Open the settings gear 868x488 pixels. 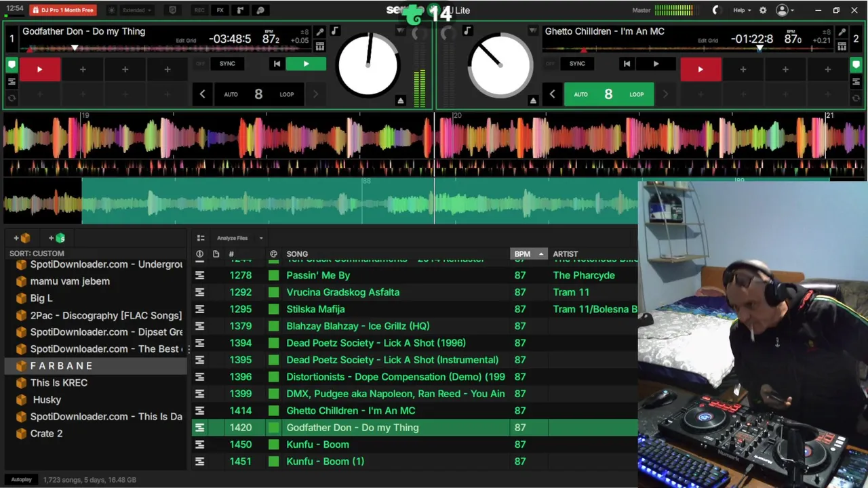click(x=763, y=10)
